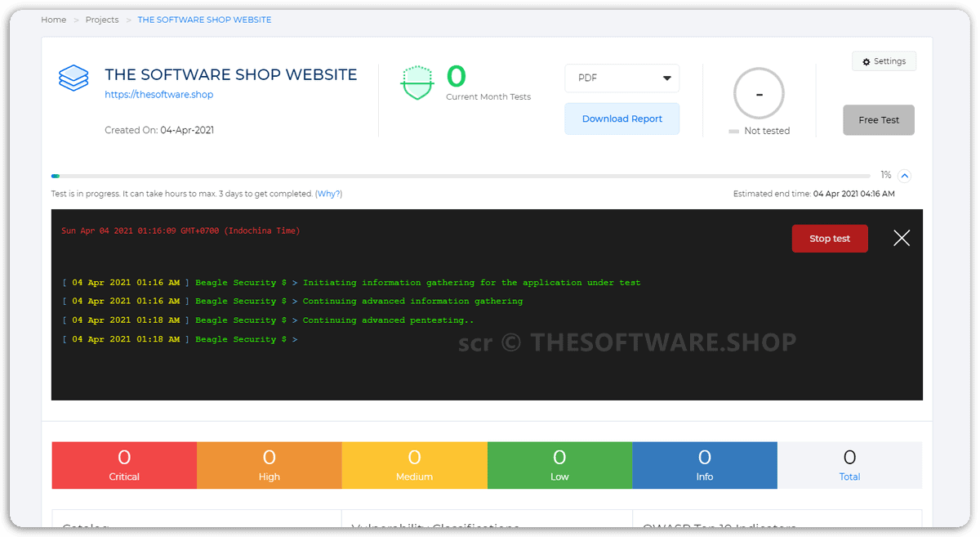Click the Not tested status label

pyautogui.click(x=767, y=131)
